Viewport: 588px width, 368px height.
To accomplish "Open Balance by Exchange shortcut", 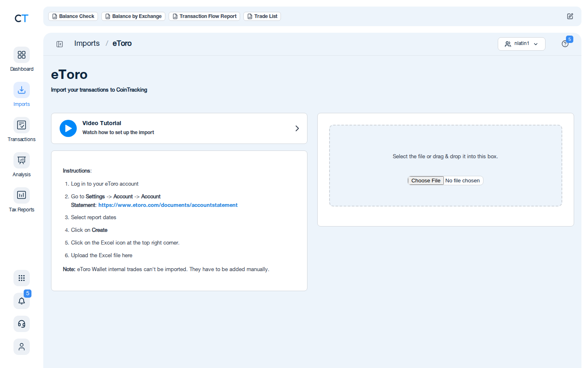I will [x=133, y=16].
